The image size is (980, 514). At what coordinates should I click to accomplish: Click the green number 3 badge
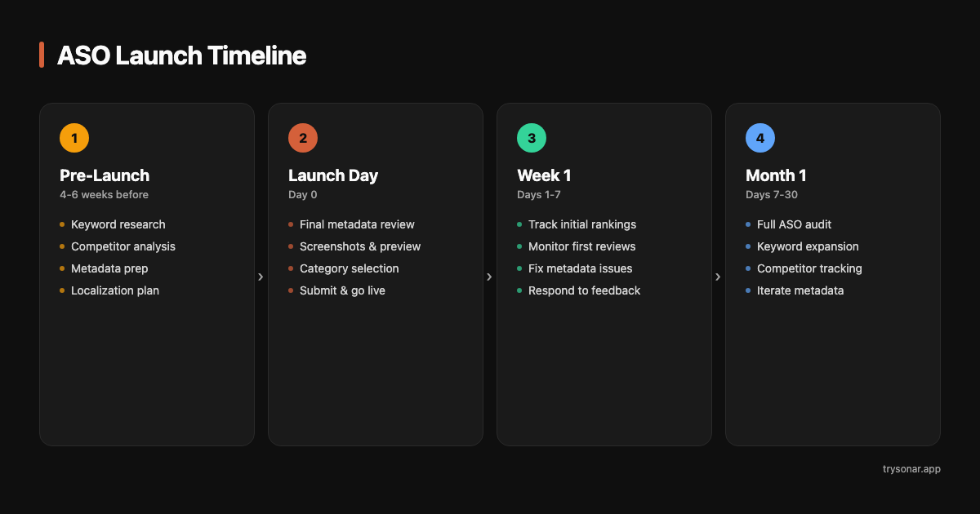[x=532, y=137]
